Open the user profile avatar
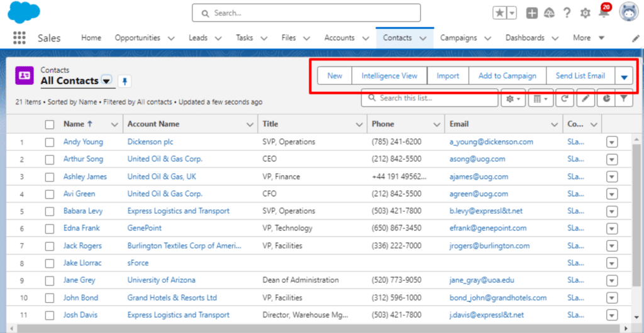 coord(628,13)
